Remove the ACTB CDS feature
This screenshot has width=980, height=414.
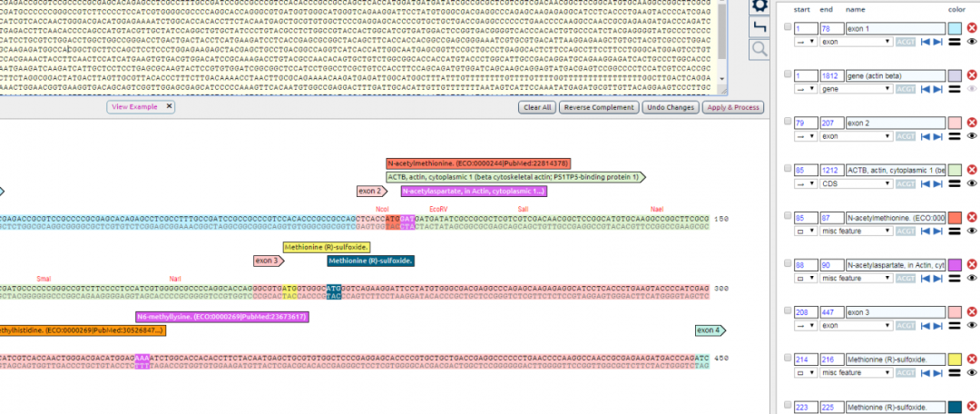click(972, 170)
